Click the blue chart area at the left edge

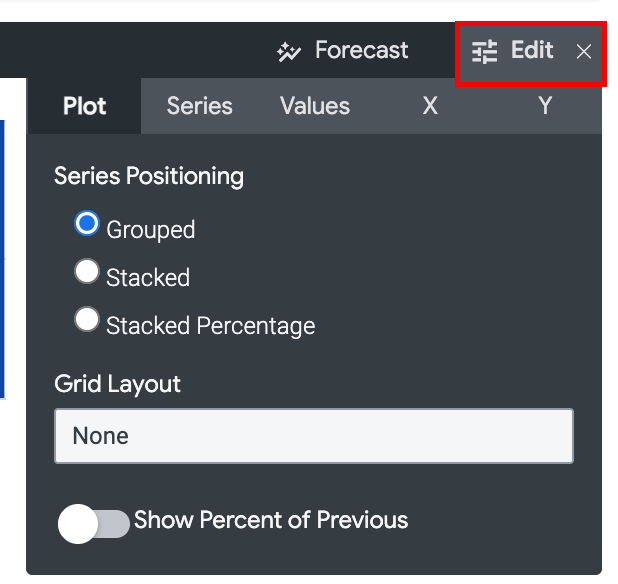click(x=2, y=260)
